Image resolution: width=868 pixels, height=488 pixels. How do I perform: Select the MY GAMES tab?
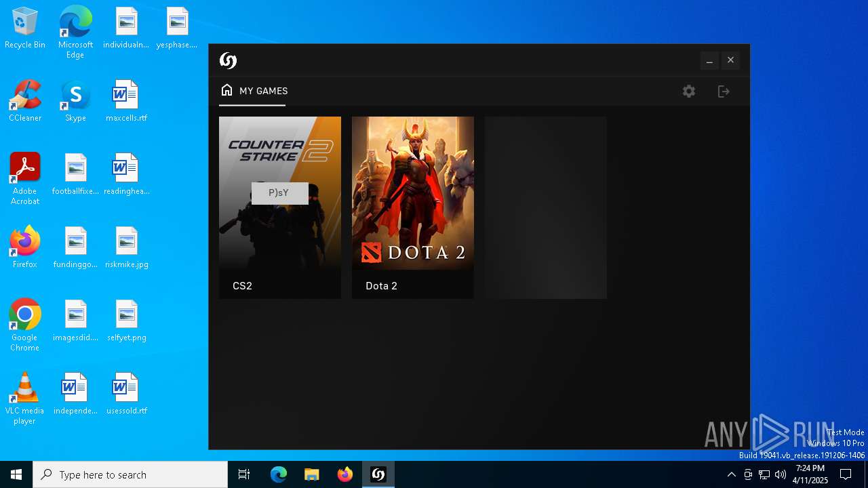pos(254,91)
